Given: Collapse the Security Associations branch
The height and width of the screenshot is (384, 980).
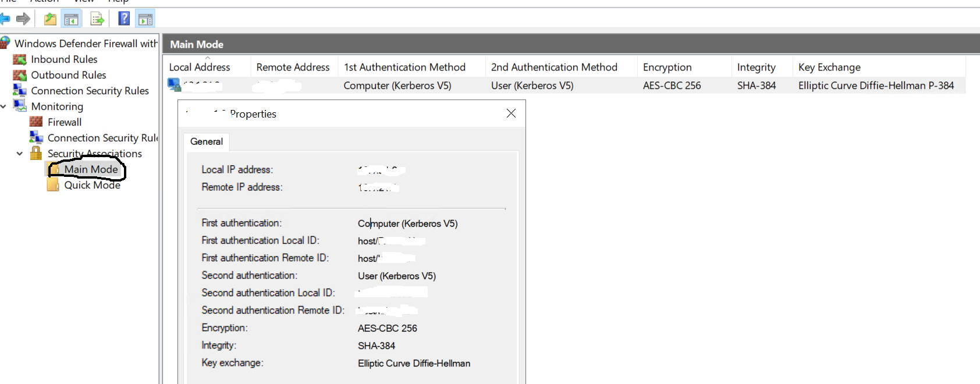Looking at the screenshot, I should pyautogui.click(x=20, y=153).
